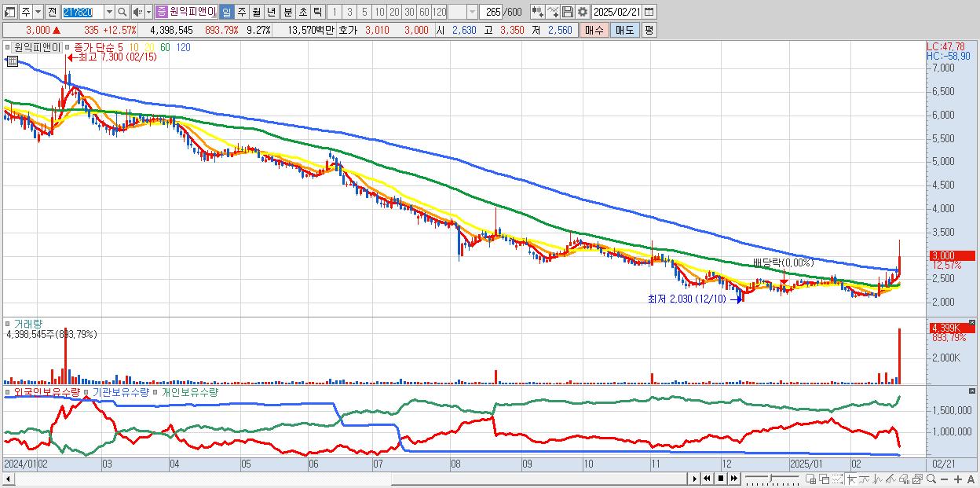Screen dimensions: 980x488
Task: Select the monthly '월' chart period
Action: [256, 12]
